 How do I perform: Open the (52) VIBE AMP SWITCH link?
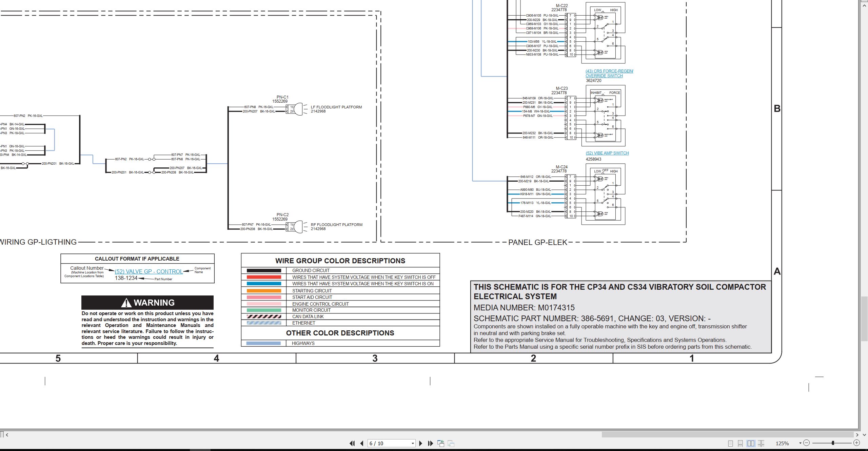607,153
